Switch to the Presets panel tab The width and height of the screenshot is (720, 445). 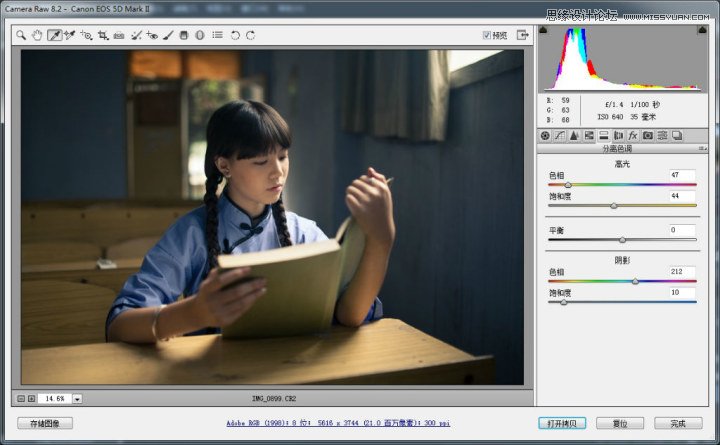[663, 135]
